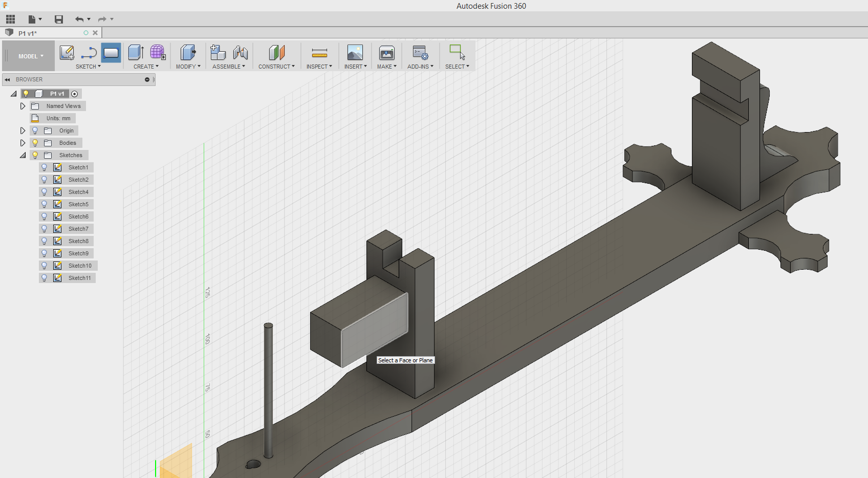This screenshot has height=478, width=868.
Task: Undo the last action
Action: (x=79, y=19)
